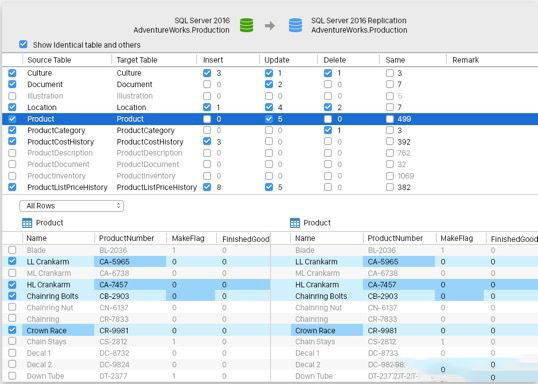Uncheck the Document source table checkbox
Viewport: 538px width, 384px height.
(x=12, y=84)
